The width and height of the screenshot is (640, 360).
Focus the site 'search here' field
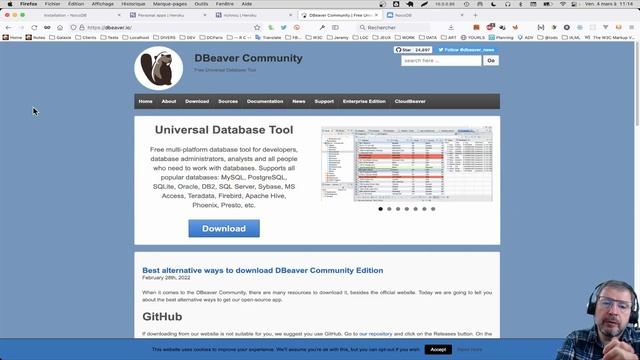441,60
